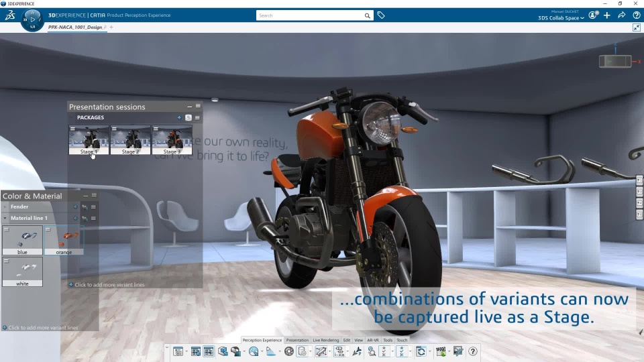Click the plus Add icon in top bar

click(x=607, y=15)
